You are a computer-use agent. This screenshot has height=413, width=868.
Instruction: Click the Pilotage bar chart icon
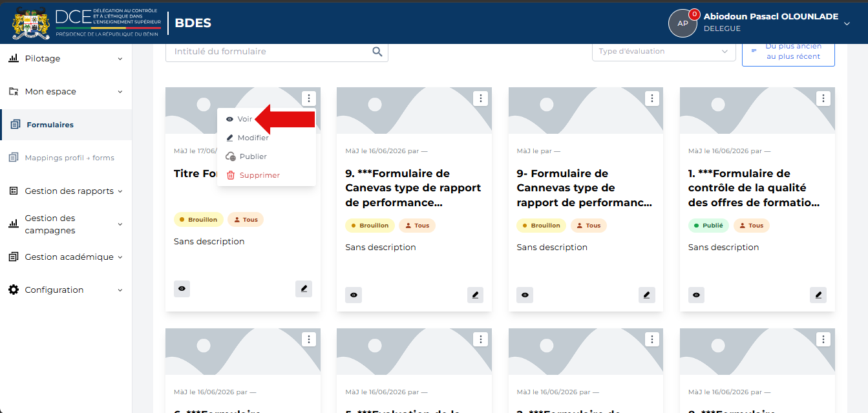coord(14,58)
